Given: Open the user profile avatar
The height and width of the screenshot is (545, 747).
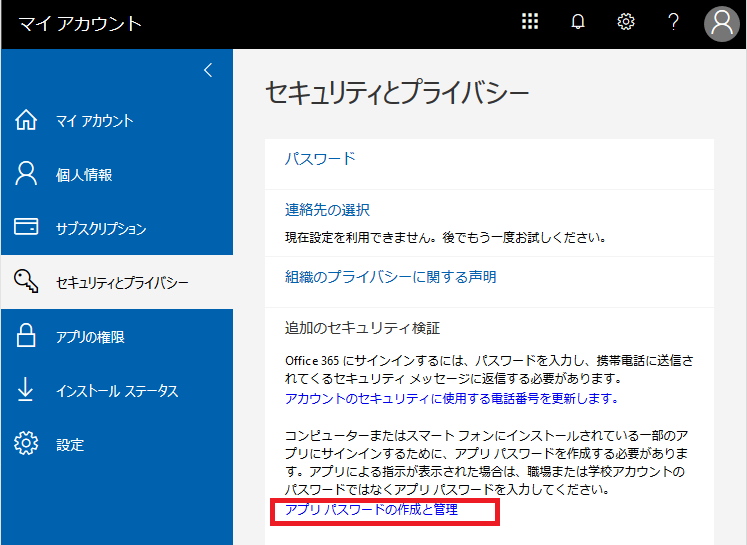Looking at the screenshot, I should point(721,24).
